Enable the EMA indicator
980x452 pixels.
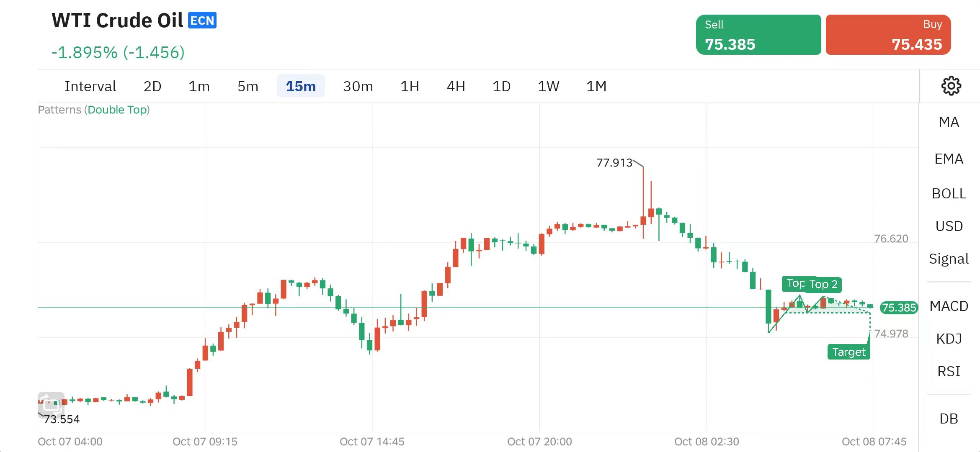coord(949,159)
